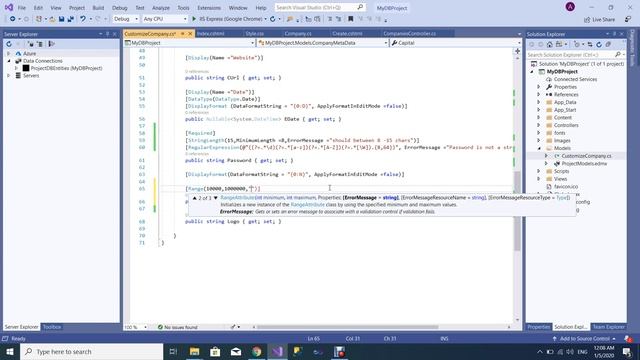Open the MyDBProject navigation dropdown
The width and height of the screenshot is (640, 360).
click(190, 43)
